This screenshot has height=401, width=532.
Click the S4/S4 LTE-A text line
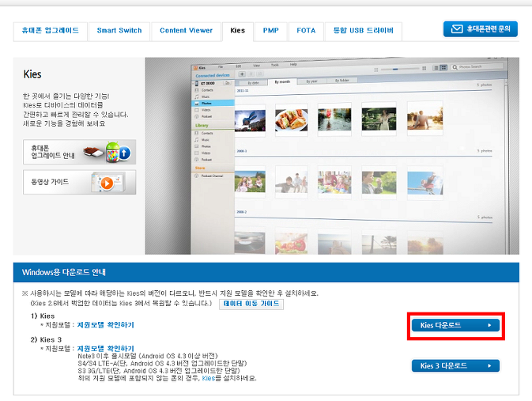click(162, 364)
